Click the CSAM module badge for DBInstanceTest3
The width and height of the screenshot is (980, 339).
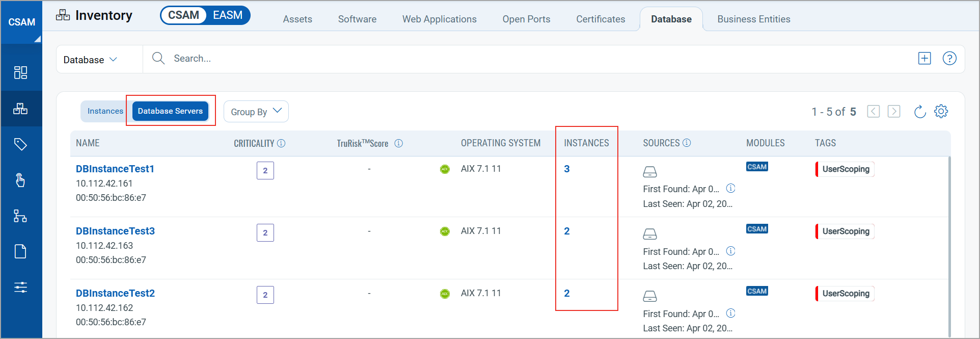point(757,229)
